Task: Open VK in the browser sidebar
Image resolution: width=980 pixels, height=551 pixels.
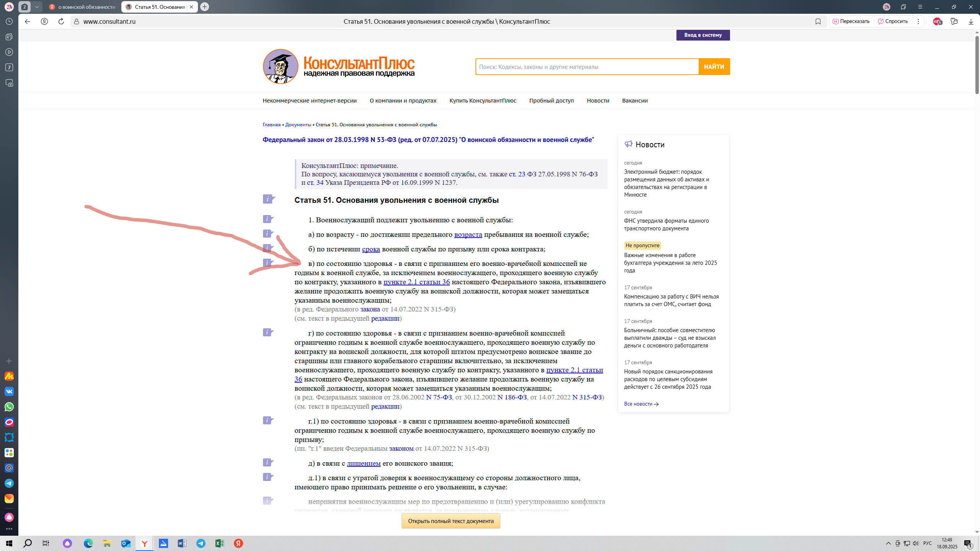Action: [x=9, y=391]
